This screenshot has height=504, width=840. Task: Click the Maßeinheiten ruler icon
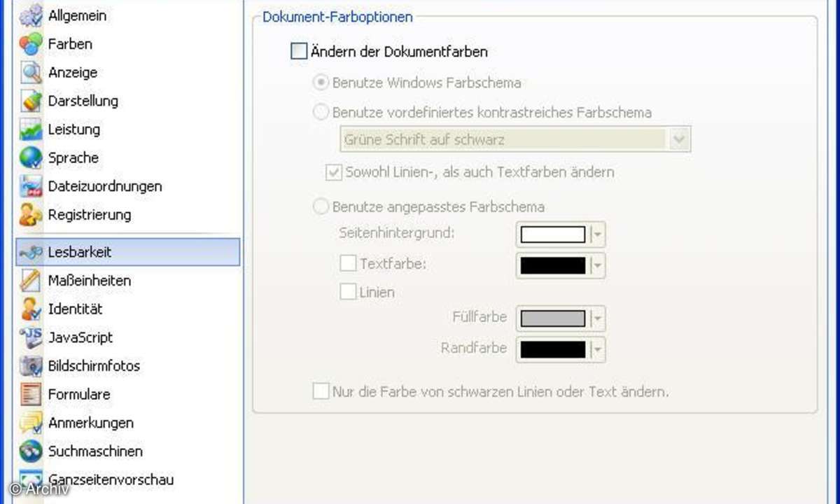tap(31, 280)
